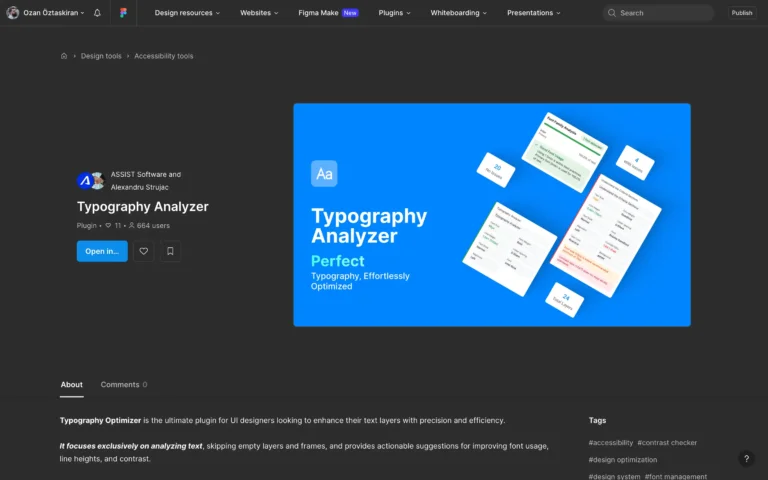
Task: Click the Aa plugin icon in banner
Action: point(324,173)
